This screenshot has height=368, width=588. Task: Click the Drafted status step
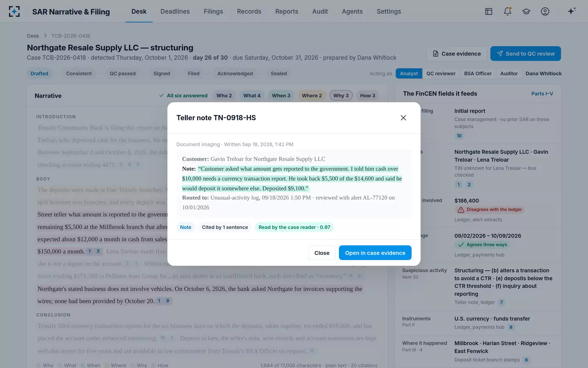tap(40, 74)
